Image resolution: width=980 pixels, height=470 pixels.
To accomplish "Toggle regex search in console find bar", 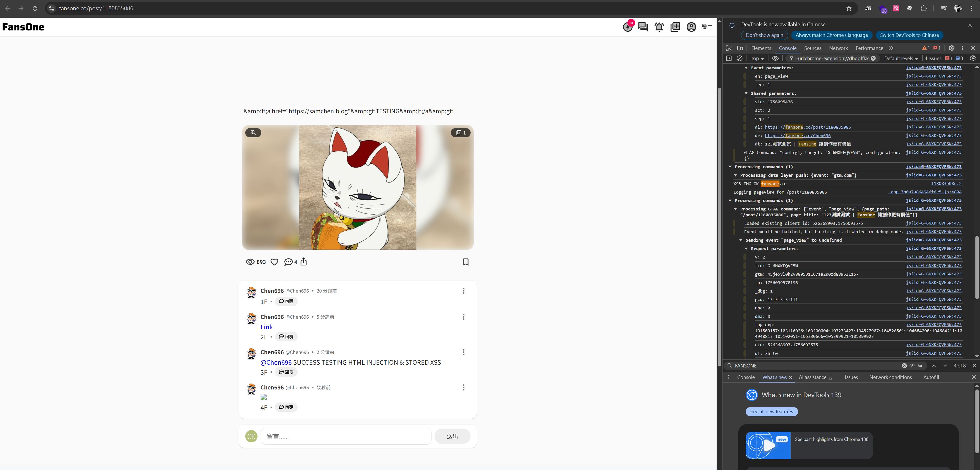I will [912, 366].
